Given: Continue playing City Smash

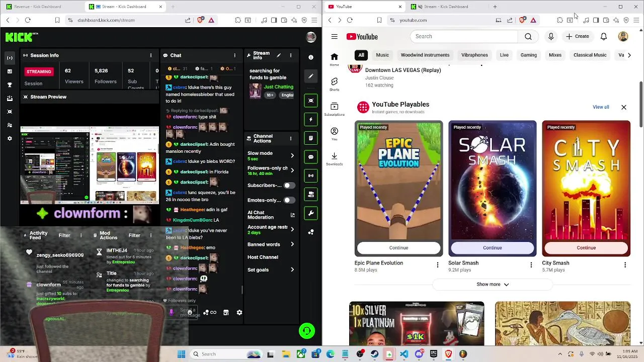Looking at the screenshot, I should [586, 247].
